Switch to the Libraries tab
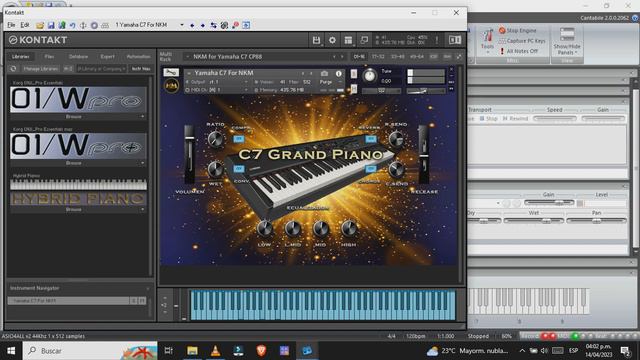The image size is (640, 360). pos(20,56)
